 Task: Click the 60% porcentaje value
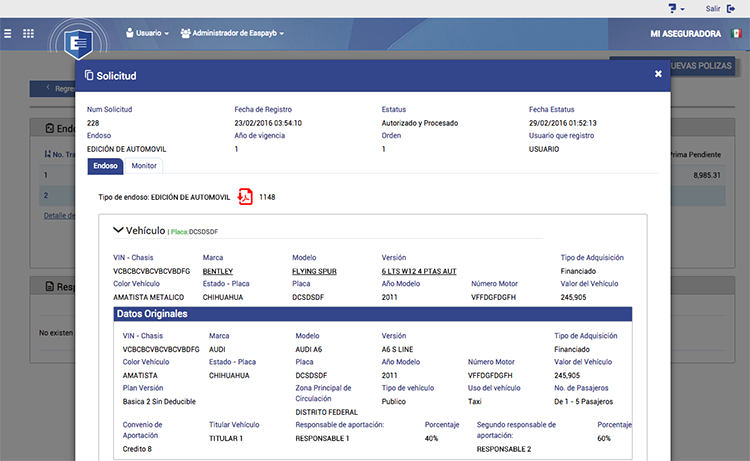point(604,438)
